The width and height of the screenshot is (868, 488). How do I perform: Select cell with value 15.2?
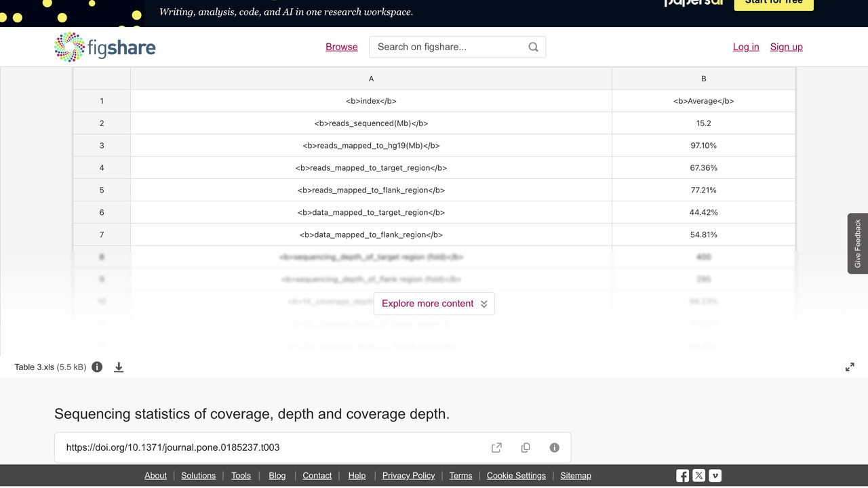pyautogui.click(x=703, y=123)
